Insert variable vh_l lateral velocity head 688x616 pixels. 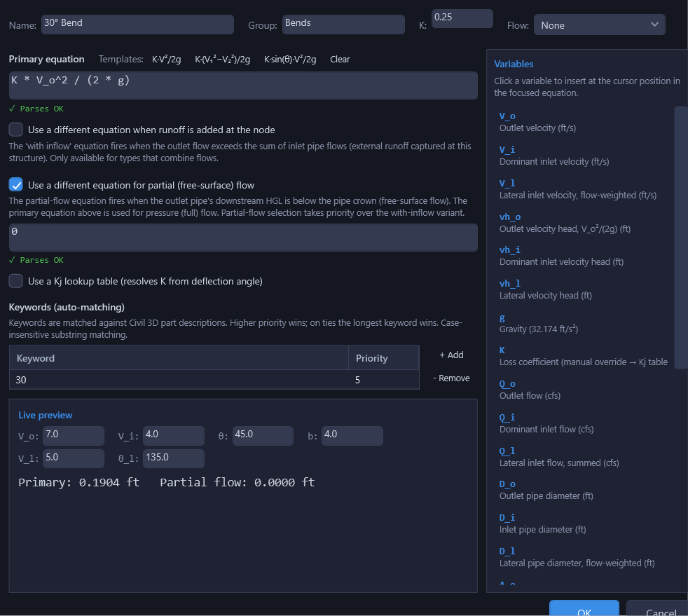pos(510,283)
